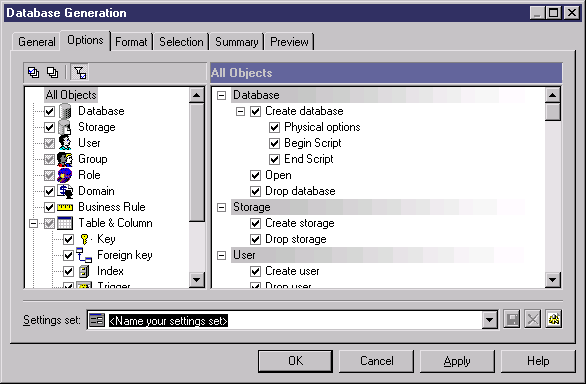Click the options list scroll up arrow
The image size is (586, 384).
(552, 95)
